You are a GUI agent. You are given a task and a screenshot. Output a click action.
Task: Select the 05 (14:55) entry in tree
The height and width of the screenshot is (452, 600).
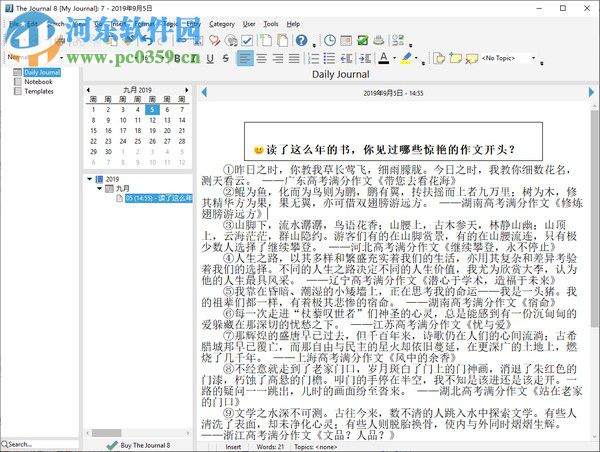[x=158, y=198]
